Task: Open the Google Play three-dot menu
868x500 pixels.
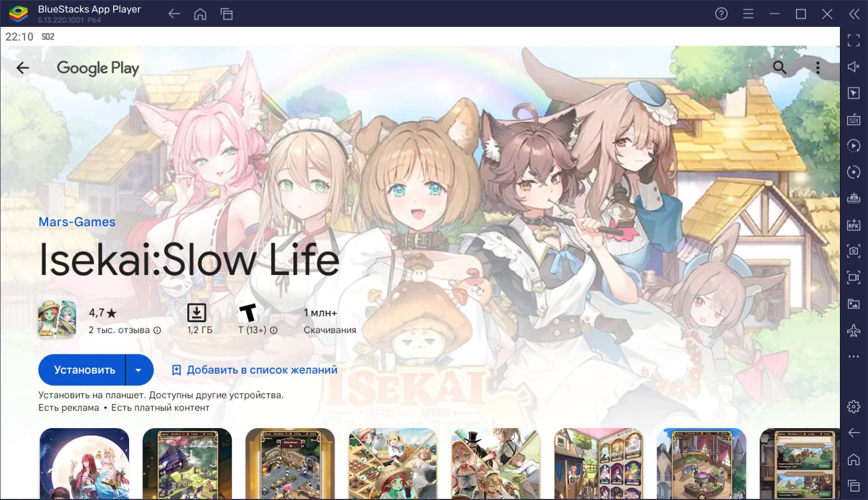Action: click(x=817, y=68)
